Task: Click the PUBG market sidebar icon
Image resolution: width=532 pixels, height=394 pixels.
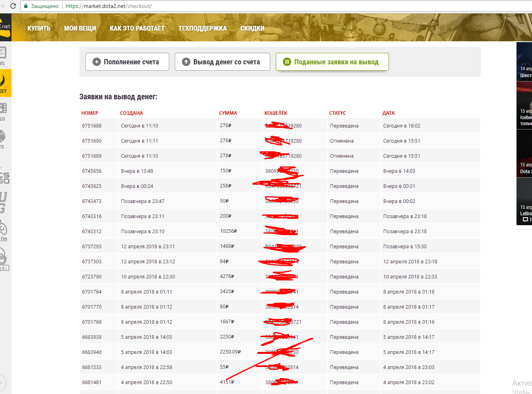Action: click(x=4, y=203)
